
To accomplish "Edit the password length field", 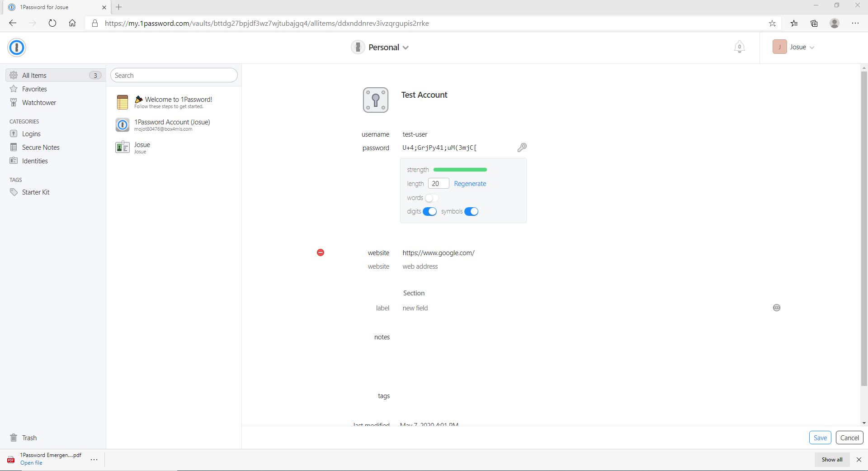I will click(x=439, y=183).
